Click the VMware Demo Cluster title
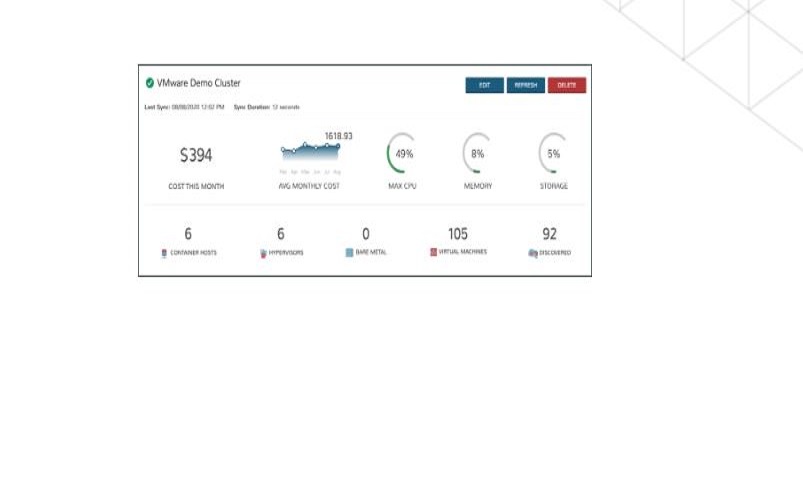The width and height of the screenshot is (803, 500). point(198,83)
